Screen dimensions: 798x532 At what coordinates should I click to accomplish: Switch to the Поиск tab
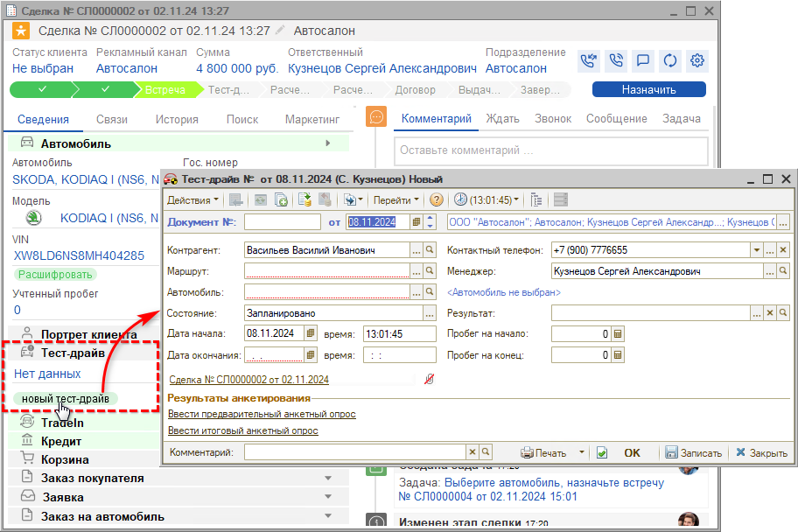(x=242, y=120)
